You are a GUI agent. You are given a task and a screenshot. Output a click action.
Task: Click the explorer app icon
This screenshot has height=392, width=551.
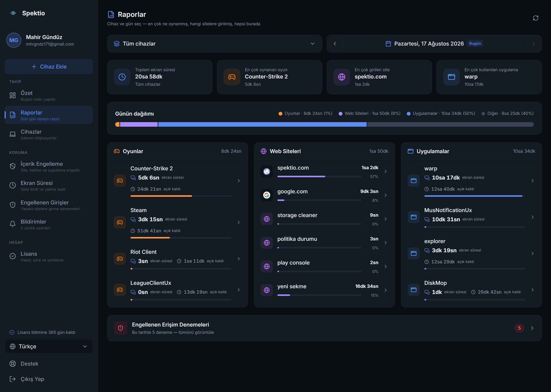[413, 253]
